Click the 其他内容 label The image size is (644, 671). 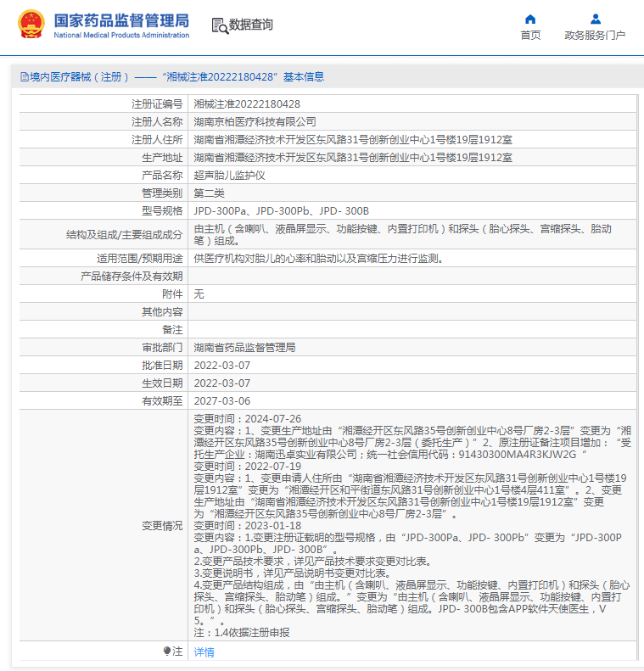[x=162, y=312]
